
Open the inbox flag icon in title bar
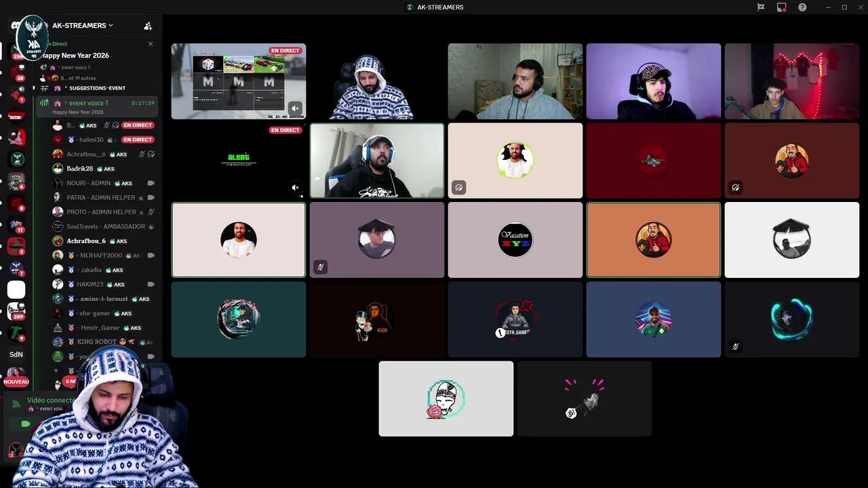click(761, 7)
